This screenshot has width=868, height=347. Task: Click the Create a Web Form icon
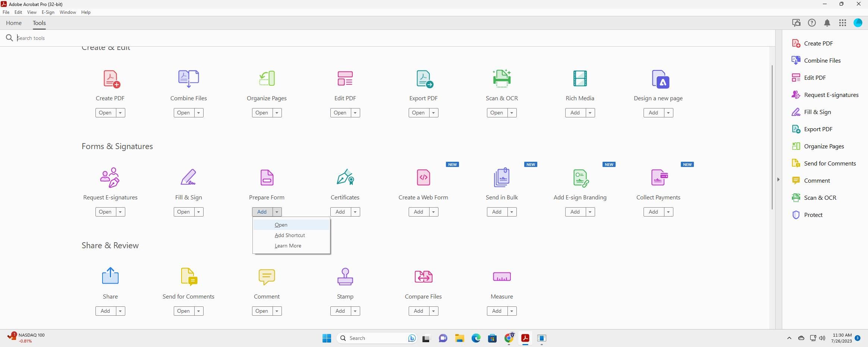[424, 177]
